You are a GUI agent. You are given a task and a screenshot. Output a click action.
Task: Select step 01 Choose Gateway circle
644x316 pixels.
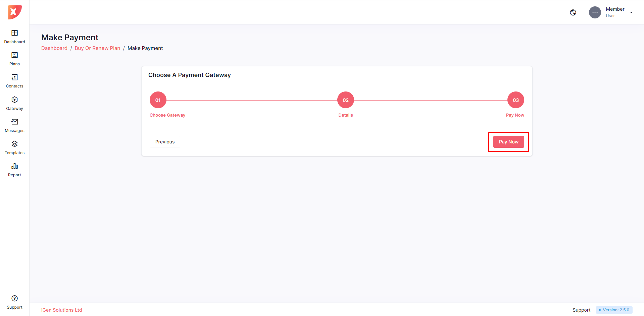[158, 100]
